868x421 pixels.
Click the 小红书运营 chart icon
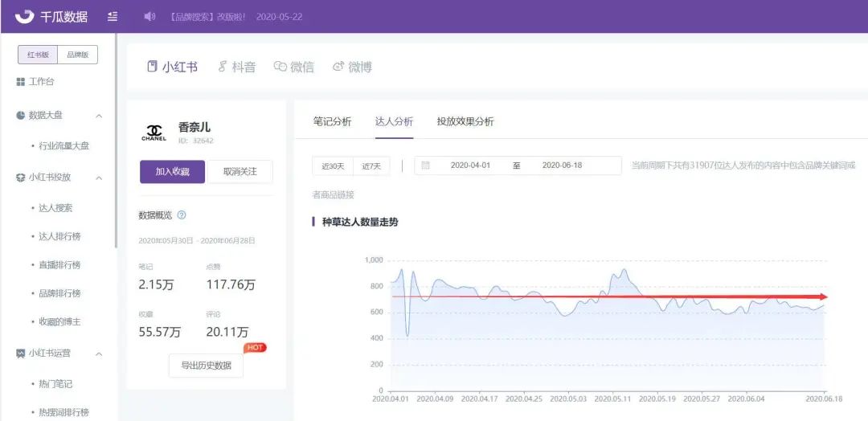pos(20,353)
